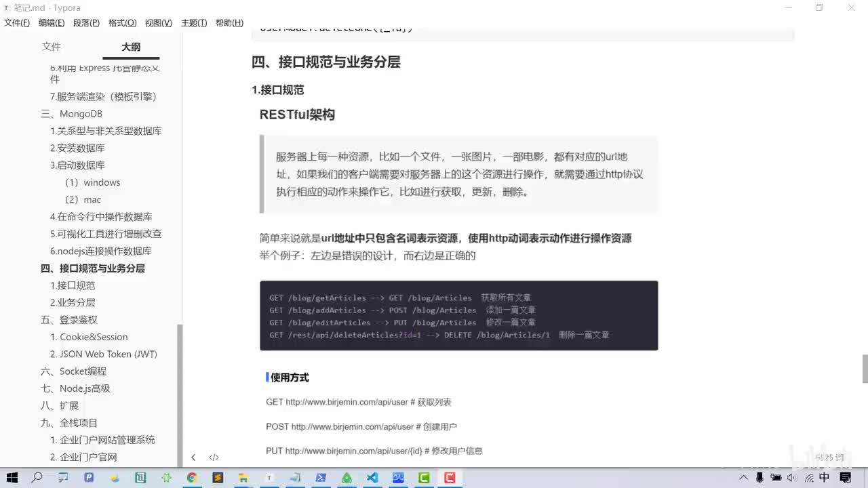Open the blue P taskbar icon

(89, 478)
